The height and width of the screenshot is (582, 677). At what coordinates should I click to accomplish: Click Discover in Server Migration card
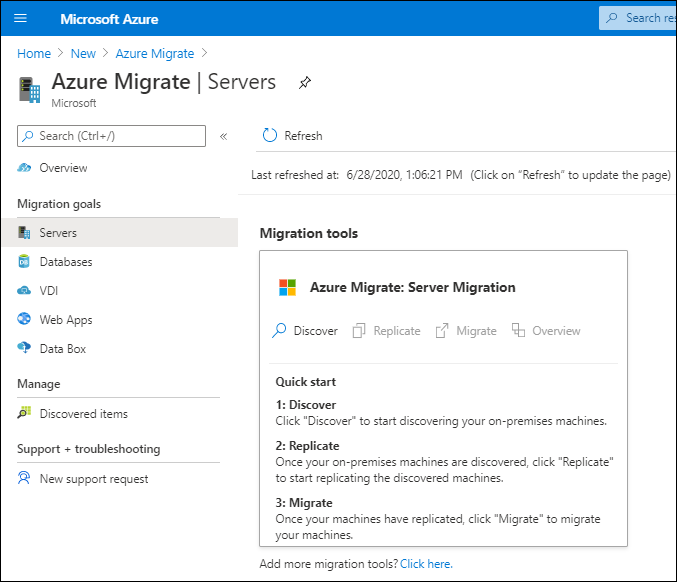(316, 331)
